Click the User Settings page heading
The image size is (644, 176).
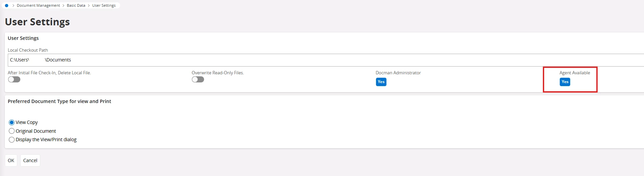tap(37, 22)
